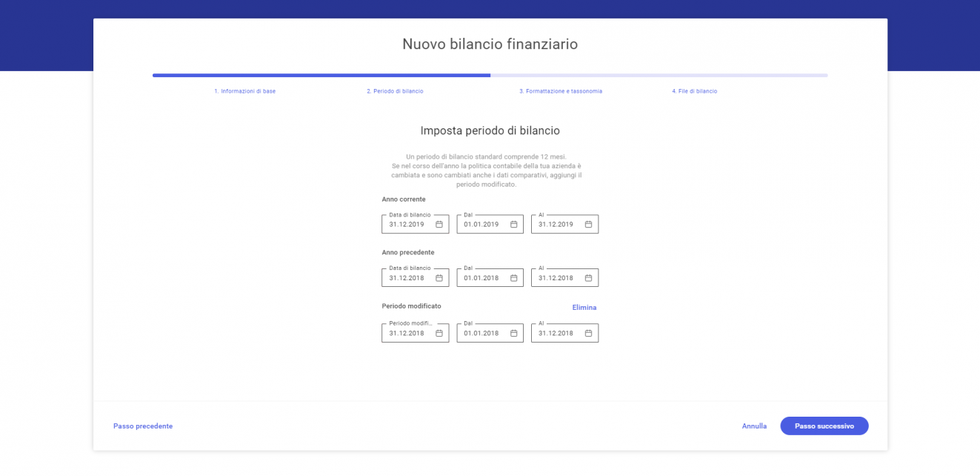The height and width of the screenshot is (476, 980).
Task: Open calendar for current year Data di bilancio
Action: [439, 225]
